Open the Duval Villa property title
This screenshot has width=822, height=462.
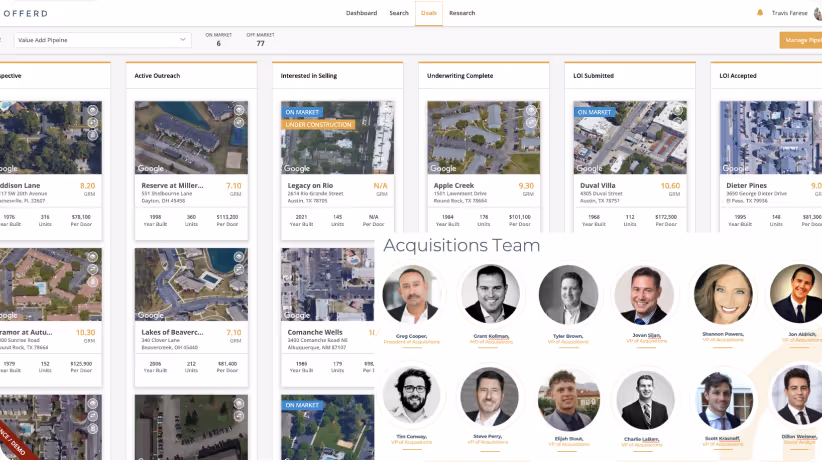pyautogui.click(x=598, y=186)
